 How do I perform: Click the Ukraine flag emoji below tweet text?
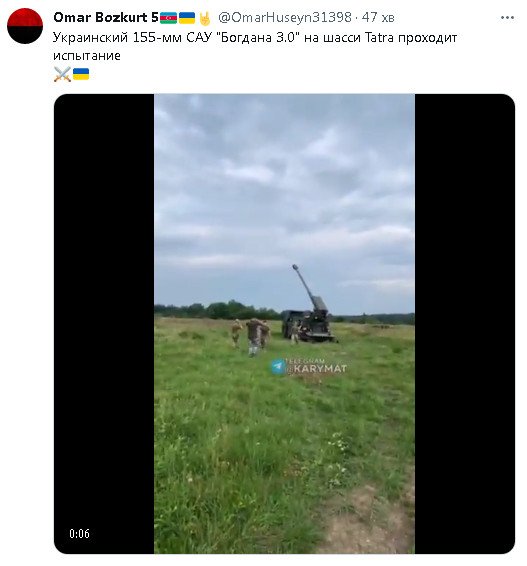pyautogui.click(x=81, y=74)
